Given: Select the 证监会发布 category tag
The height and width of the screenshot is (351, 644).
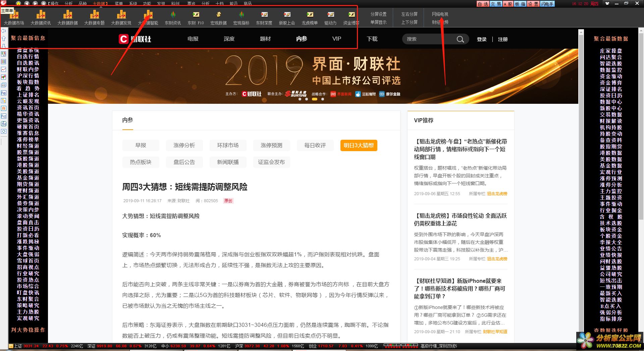Looking at the screenshot, I should pyautogui.click(x=271, y=162).
